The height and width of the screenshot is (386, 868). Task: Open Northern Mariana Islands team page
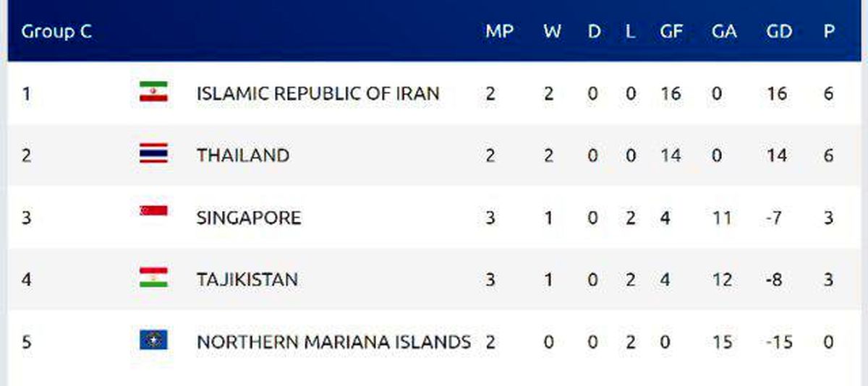click(x=333, y=342)
